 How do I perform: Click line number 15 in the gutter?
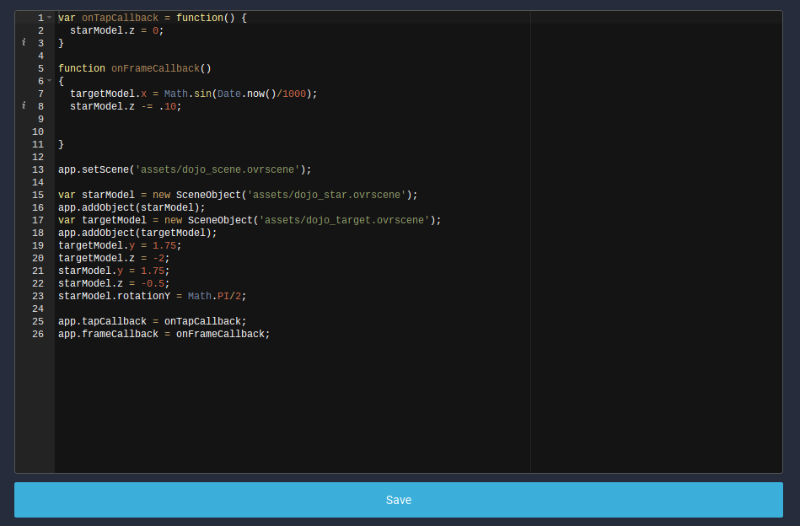click(38, 194)
